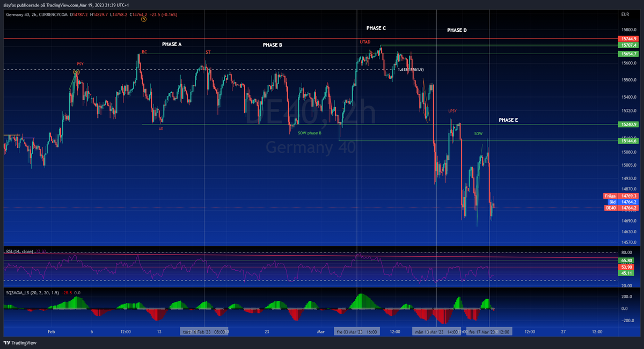Click the Germany 40, 2h symbol legend
Image resolution: width=644 pixels, height=349 pixels.
pos(37,14)
